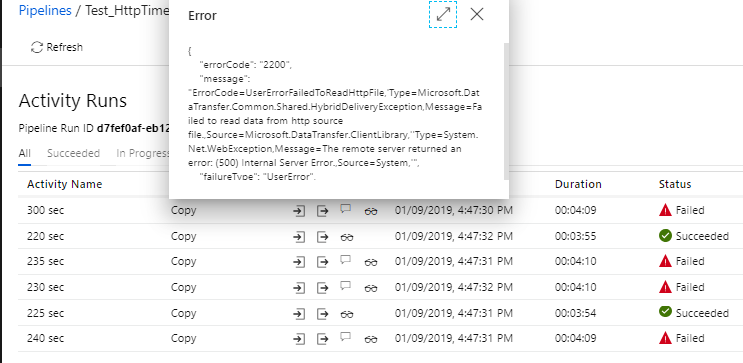Image resolution: width=743 pixels, height=363 pixels.
Task: Click the Error dialog vertical scrollbar
Action: point(506,111)
